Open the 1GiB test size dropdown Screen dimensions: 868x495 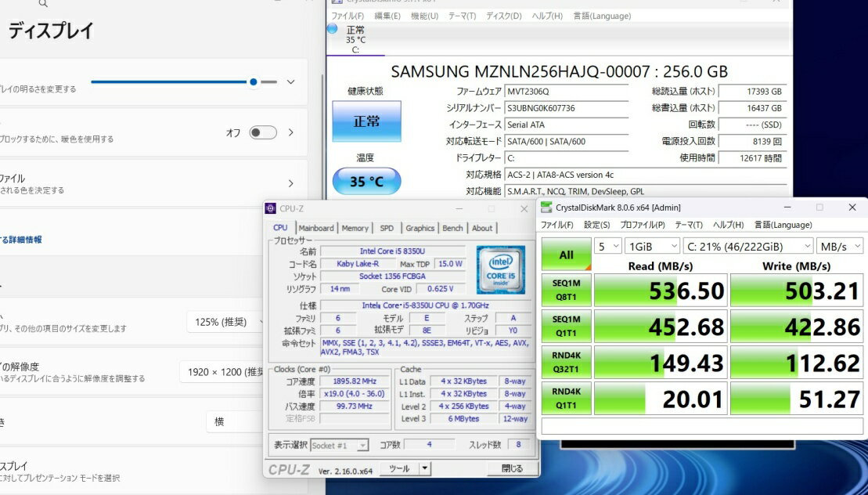(x=652, y=246)
